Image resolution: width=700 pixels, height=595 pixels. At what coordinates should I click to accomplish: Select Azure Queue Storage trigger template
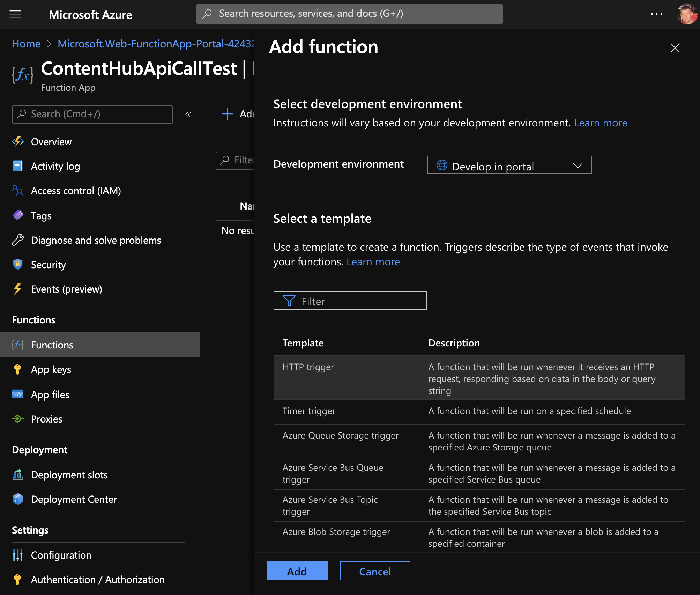pos(479,441)
